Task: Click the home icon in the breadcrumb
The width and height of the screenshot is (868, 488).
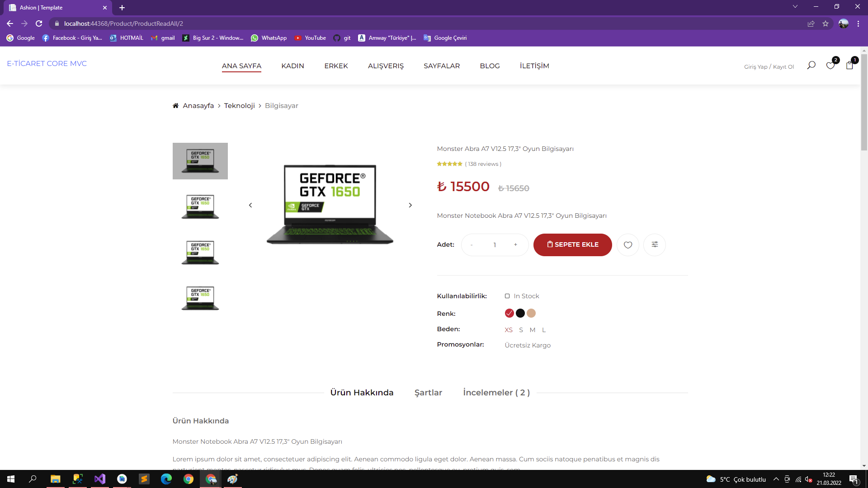Action: 175,106
